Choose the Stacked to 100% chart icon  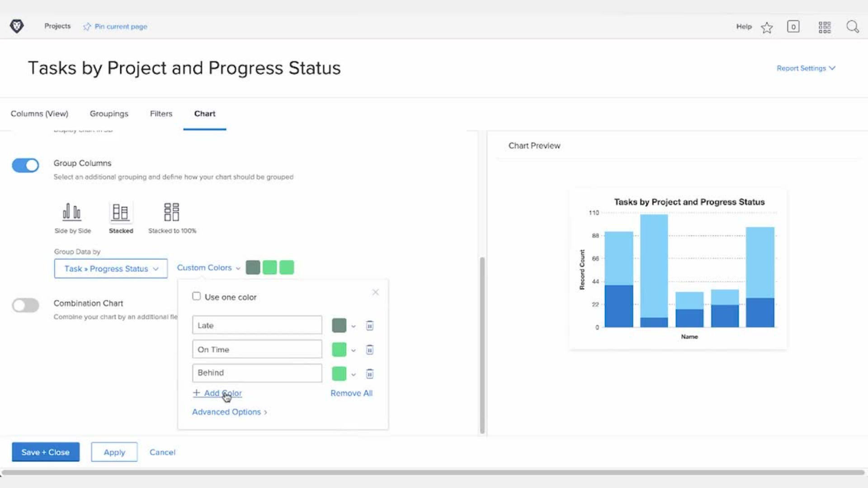171,212
